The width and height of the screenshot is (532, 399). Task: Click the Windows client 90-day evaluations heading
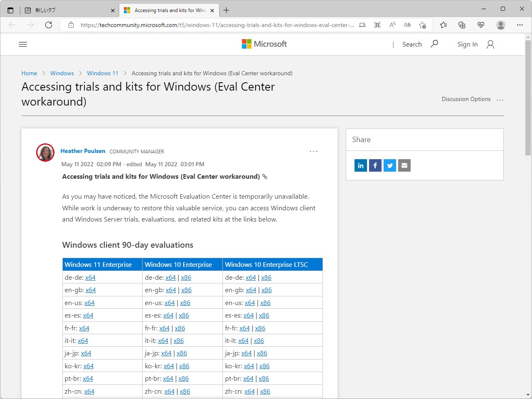128,245
